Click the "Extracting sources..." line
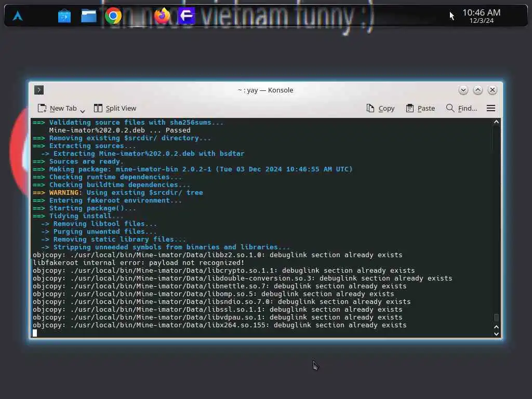Screen dimensions: 532x399 [85, 146]
